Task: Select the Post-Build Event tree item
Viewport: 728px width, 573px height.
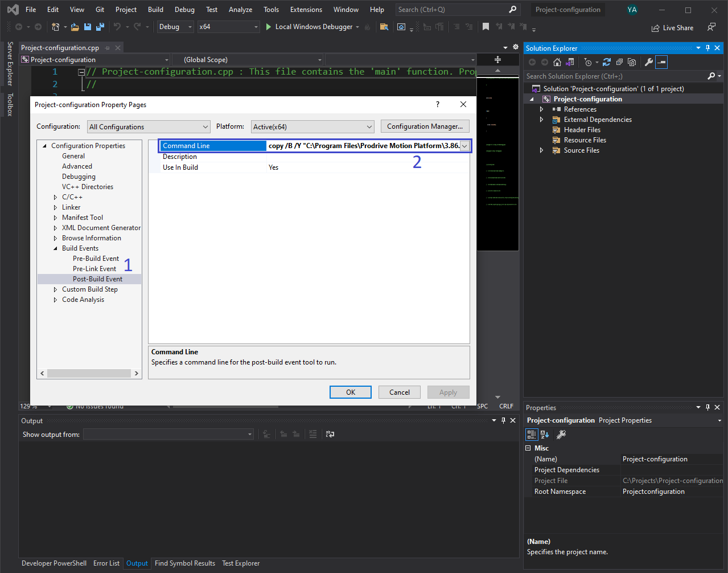Action: click(98, 279)
